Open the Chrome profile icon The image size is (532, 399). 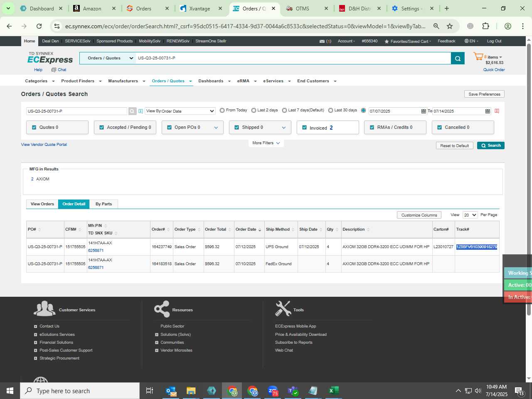click(507, 26)
